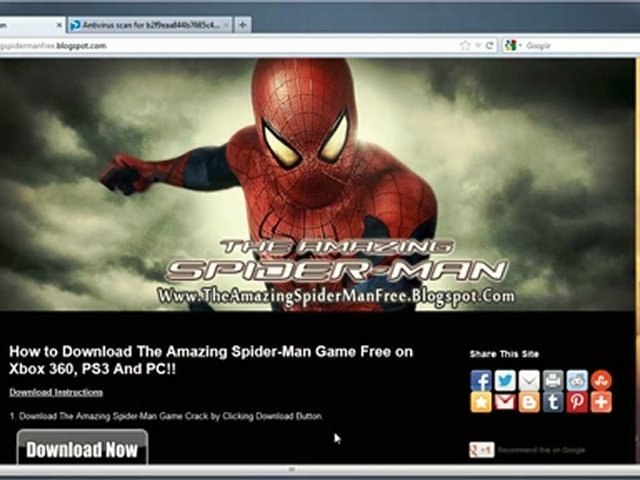This screenshot has width=640, height=480.
Task: Share the site on StumbleUpon
Action: 601,380
